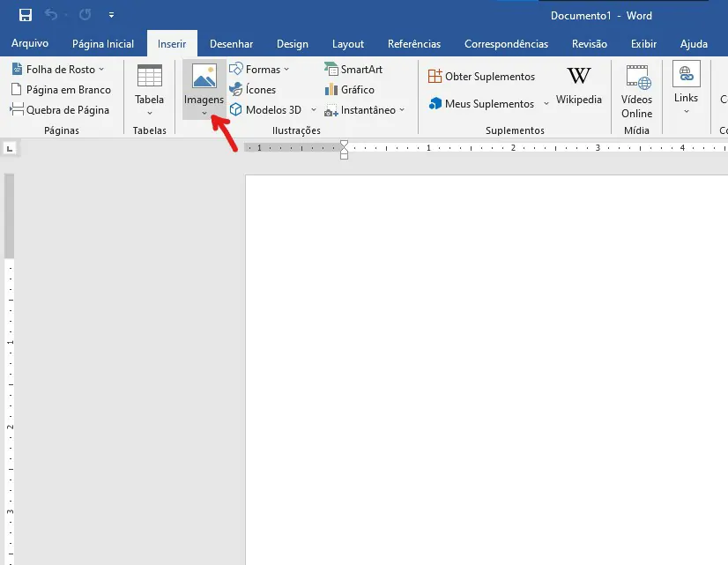Click the Modelos 3D cube icon
This screenshot has height=565, width=728.
pyautogui.click(x=236, y=109)
